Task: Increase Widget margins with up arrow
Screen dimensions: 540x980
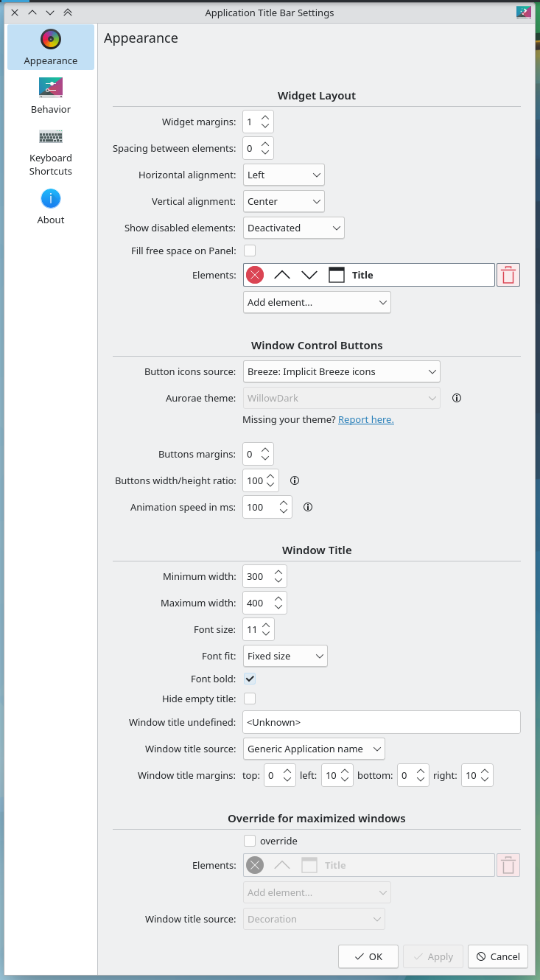Action: (x=265, y=116)
